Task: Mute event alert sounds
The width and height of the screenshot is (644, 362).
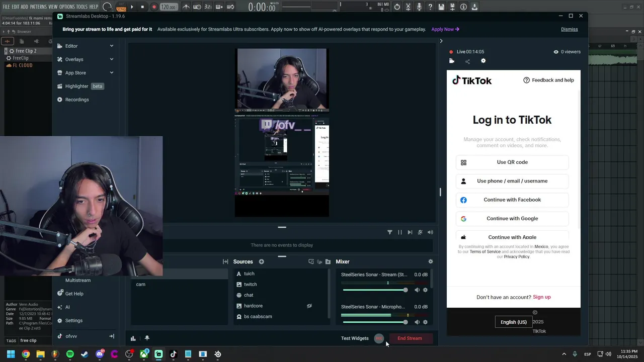Action: coord(420,232)
